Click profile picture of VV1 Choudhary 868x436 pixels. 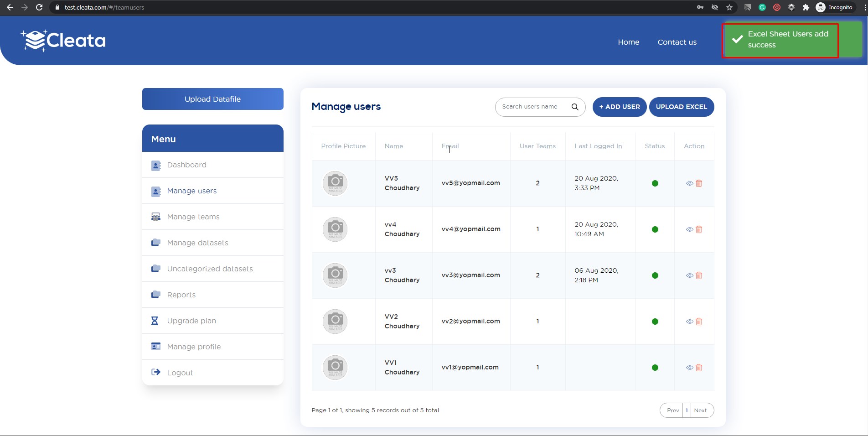pos(335,368)
